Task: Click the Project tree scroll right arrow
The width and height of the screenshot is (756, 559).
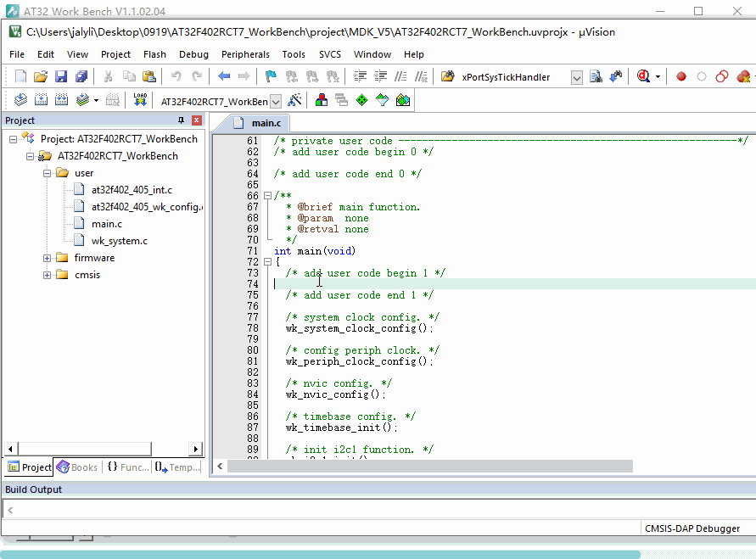Action: (x=195, y=449)
